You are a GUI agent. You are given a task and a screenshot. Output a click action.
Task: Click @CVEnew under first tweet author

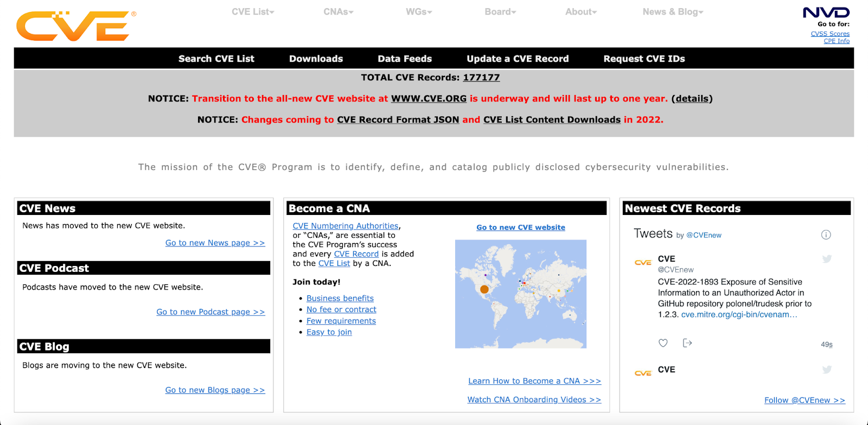click(676, 270)
